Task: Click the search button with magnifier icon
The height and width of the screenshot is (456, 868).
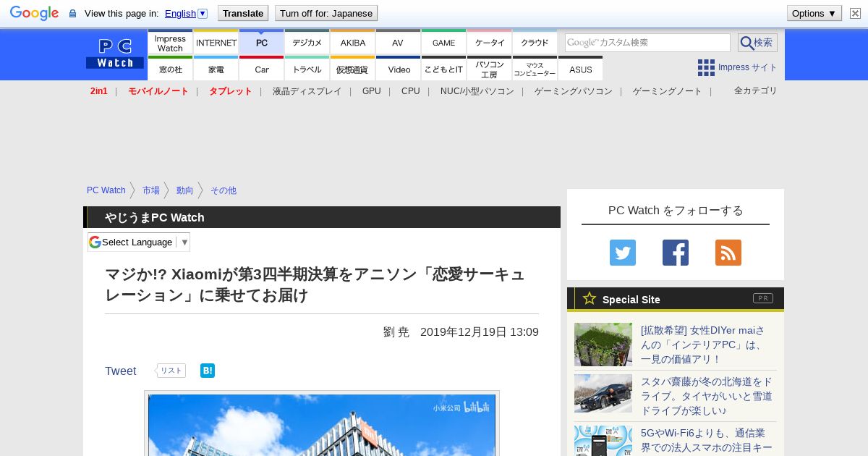Action: pyautogui.click(x=757, y=43)
